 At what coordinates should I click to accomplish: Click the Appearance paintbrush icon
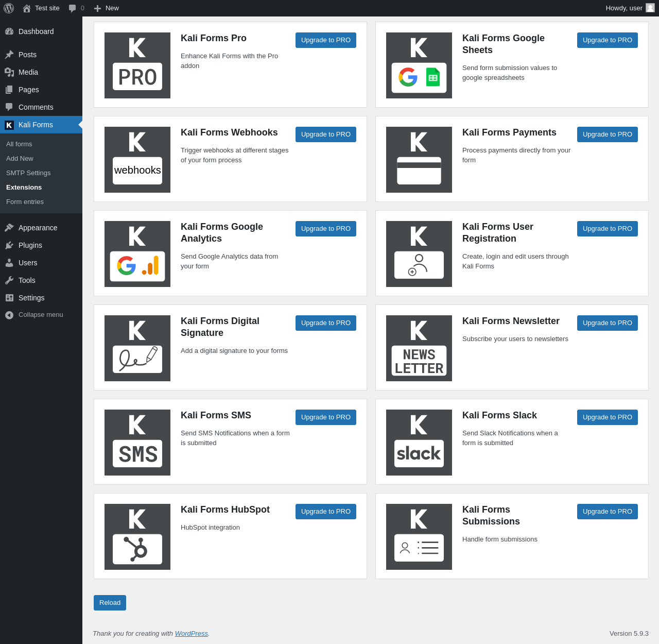tap(9, 228)
